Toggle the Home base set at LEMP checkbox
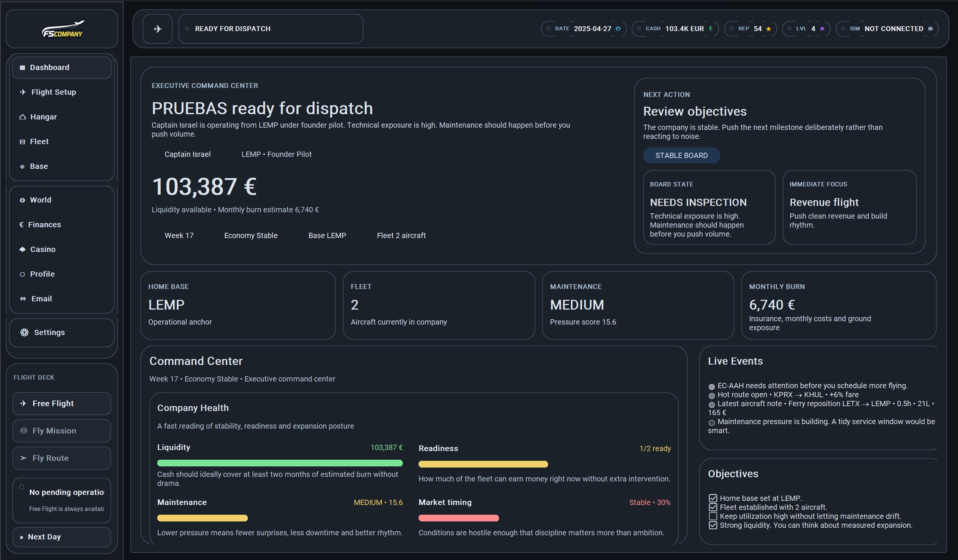The image size is (958, 560). pyautogui.click(x=713, y=498)
